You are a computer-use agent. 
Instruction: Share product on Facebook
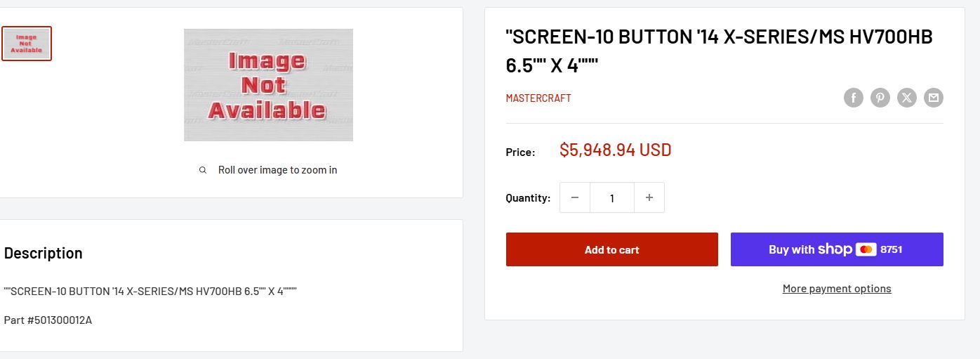pos(853,98)
